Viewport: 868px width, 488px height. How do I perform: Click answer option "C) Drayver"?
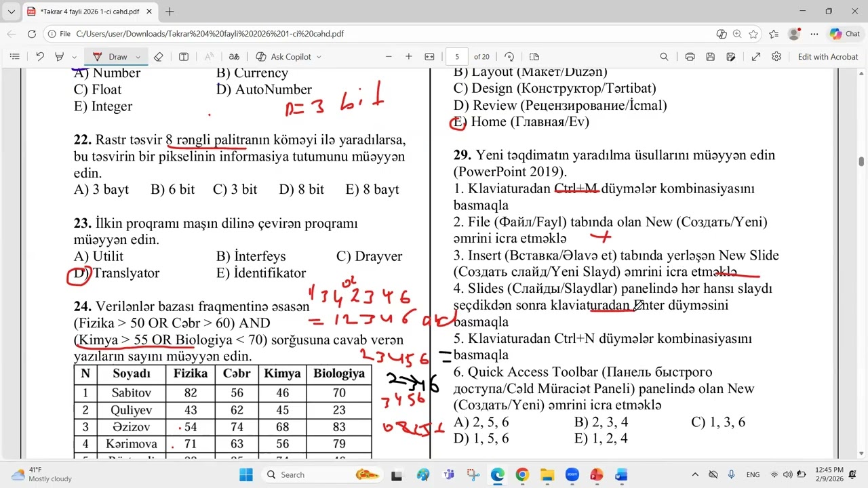(369, 256)
